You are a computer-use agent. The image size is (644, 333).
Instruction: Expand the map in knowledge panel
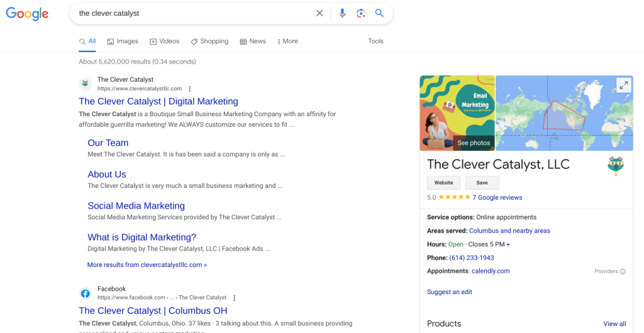(623, 85)
